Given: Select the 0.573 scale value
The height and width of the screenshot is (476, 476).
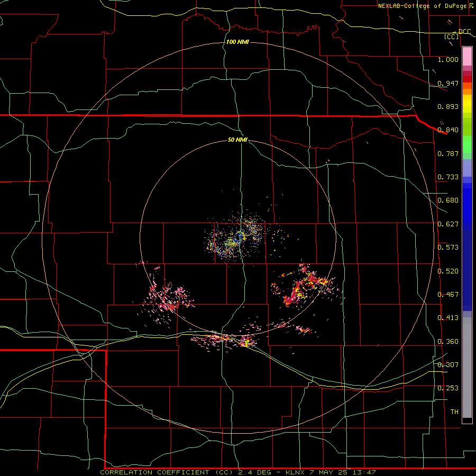Looking at the screenshot, I should [x=448, y=248].
